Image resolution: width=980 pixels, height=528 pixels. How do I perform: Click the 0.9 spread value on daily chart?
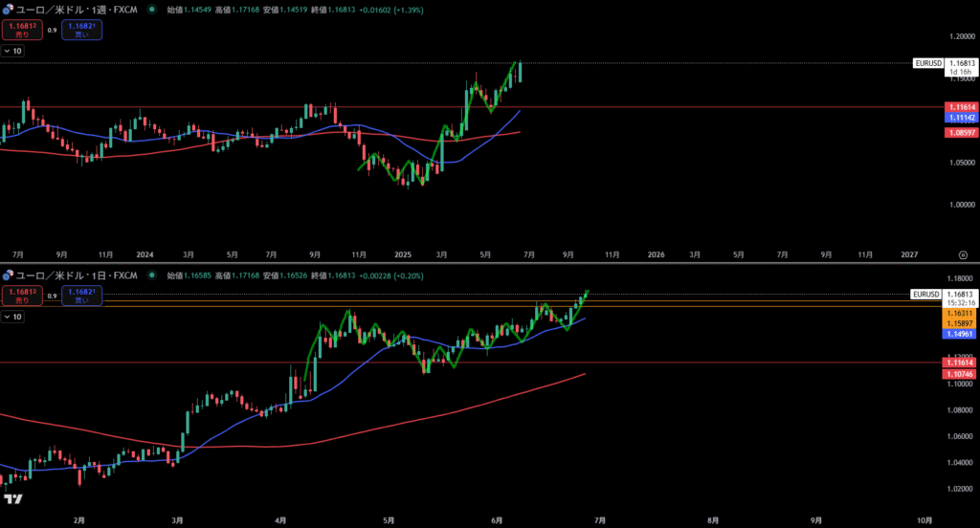52,296
